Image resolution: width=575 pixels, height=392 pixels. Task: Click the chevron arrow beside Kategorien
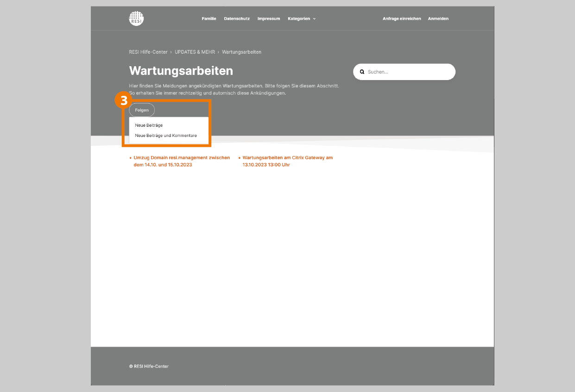click(314, 19)
